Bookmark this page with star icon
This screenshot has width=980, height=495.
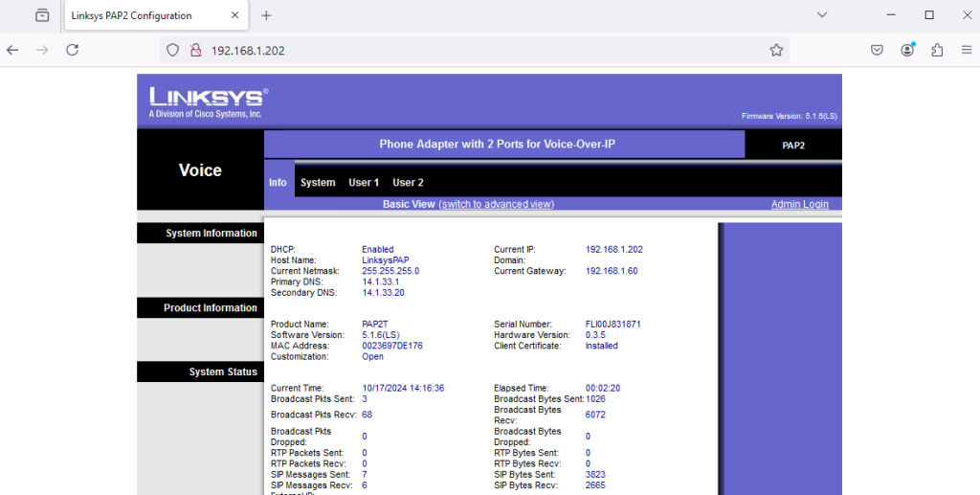click(x=776, y=50)
